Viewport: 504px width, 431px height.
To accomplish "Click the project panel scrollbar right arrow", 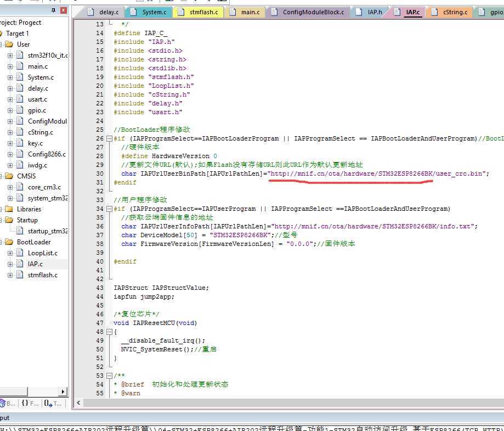I will pos(63,391).
